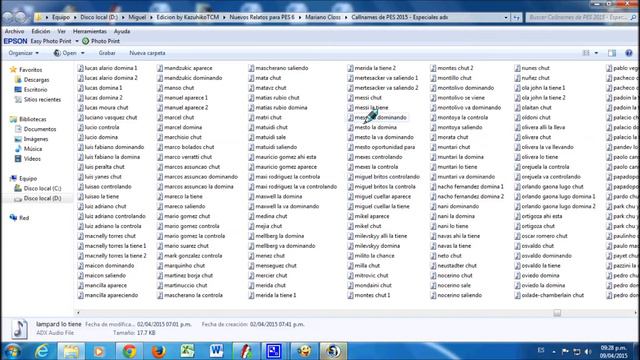Expand the arrow after Miguel in breadcrumb

[151, 18]
